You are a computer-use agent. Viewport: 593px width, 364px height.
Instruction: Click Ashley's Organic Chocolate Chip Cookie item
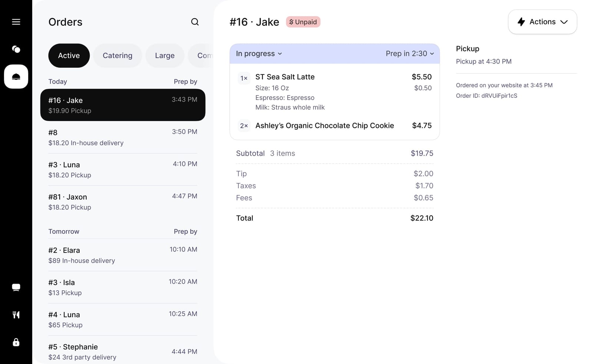(x=325, y=126)
